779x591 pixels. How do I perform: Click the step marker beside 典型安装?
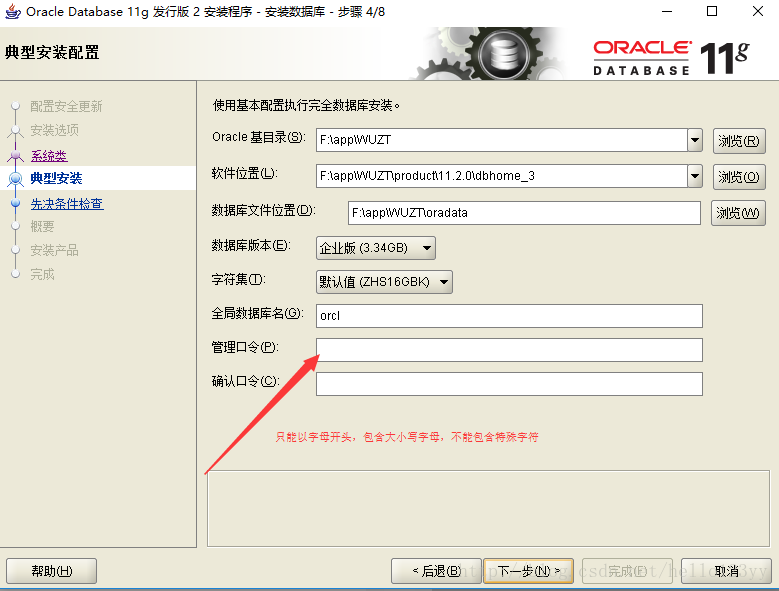[x=15, y=178]
